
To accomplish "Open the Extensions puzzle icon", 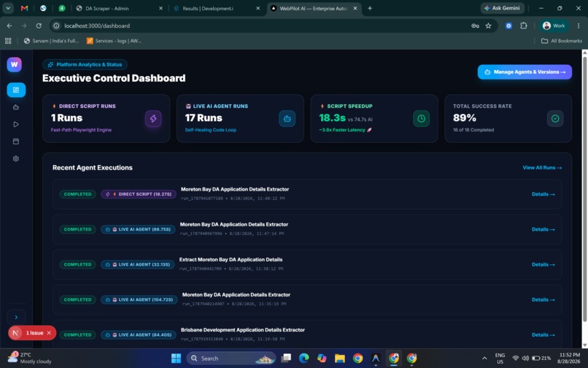I will pyautogui.click(x=524, y=26).
